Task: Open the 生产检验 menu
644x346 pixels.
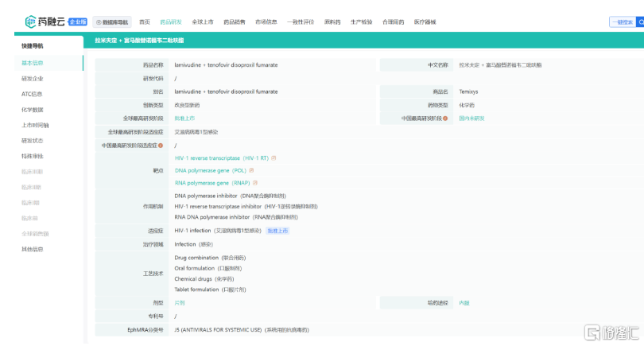Action: pos(361,22)
